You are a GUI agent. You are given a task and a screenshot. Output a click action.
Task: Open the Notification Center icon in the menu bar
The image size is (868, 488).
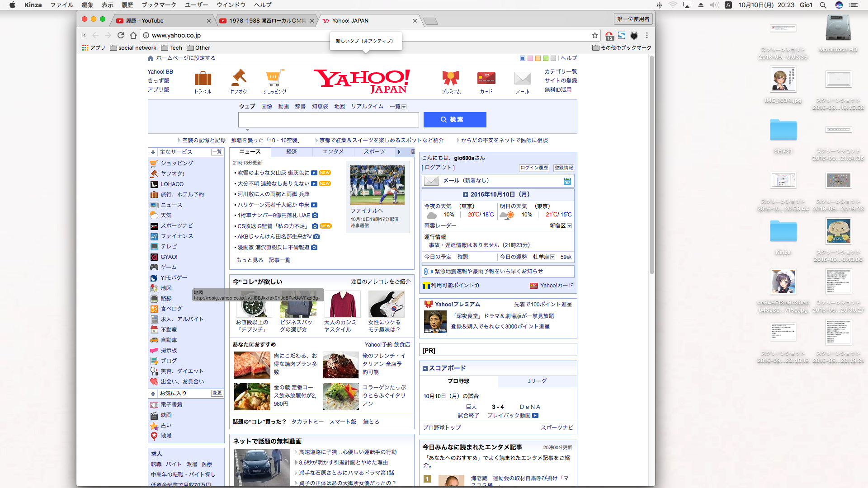[x=854, y=5]
